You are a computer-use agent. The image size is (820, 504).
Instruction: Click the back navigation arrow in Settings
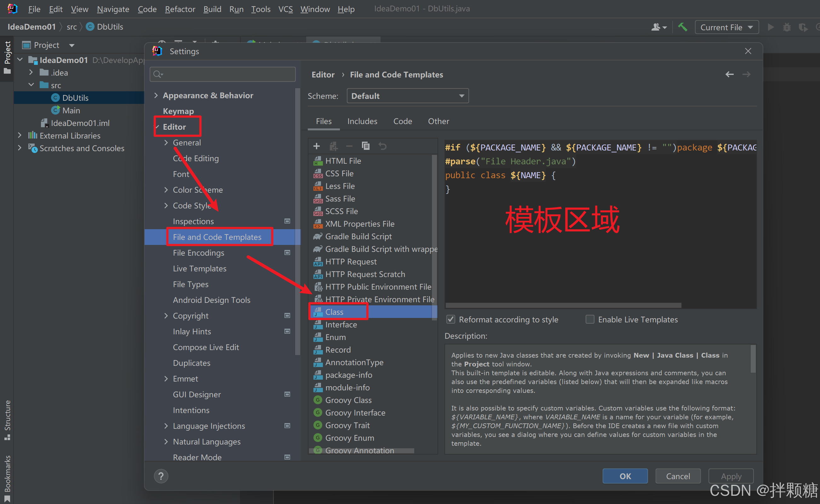(729, 74)
